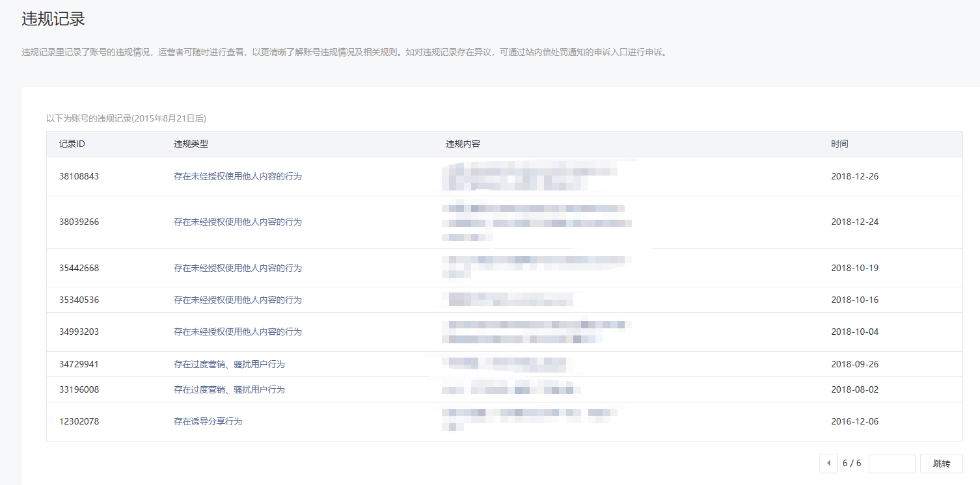Open violation type link for record 38108843
Image resolution: width=980 pixels, height=485 pixels.
tap(238, 176)
